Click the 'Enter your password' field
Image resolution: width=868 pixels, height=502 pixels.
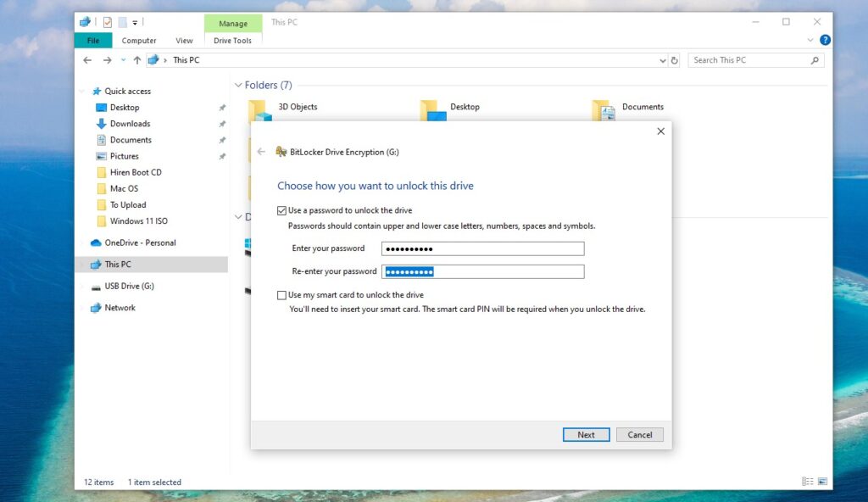[482, 248]
